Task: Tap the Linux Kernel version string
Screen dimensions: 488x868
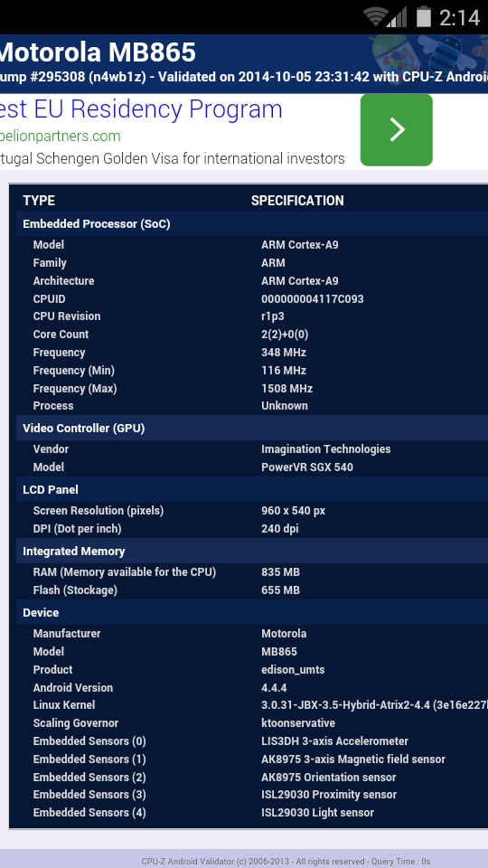Action: click(374, 705)
